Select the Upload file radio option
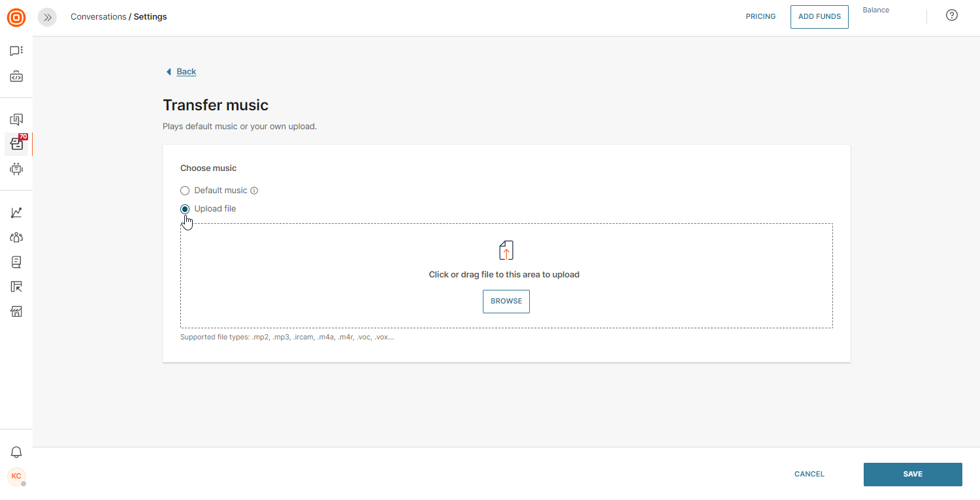 (x=185, y=209)
